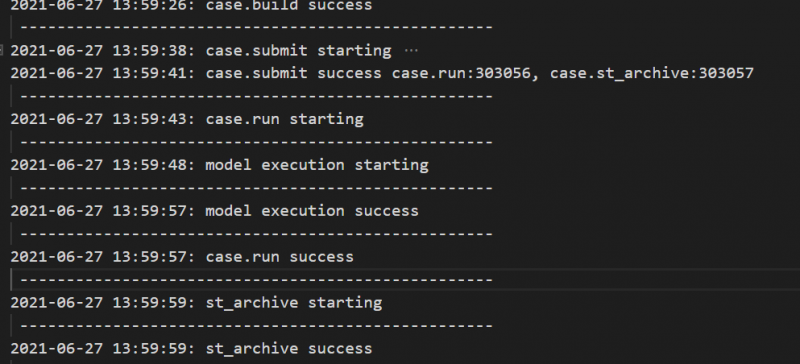
Task: Click the model execution success entry
Action: click(312, 211)
